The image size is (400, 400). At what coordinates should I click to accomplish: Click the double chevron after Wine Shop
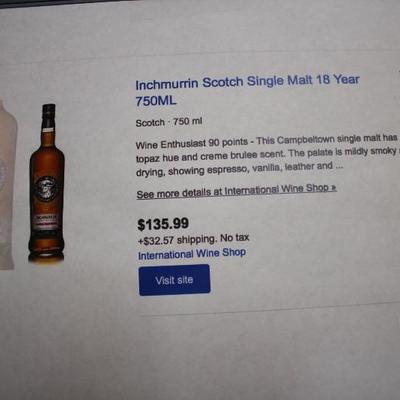(333, 188)
